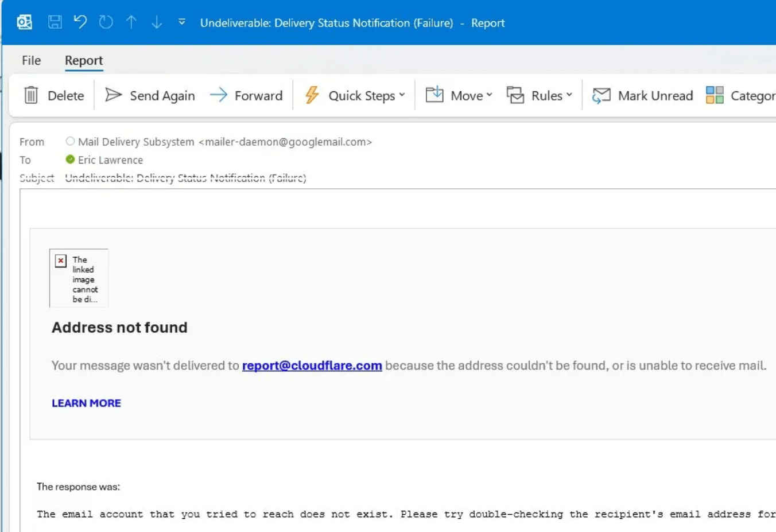Open the report@cloudflare.com email link
The height and width of the screenshot is (532, 776).
pos(312,366)
